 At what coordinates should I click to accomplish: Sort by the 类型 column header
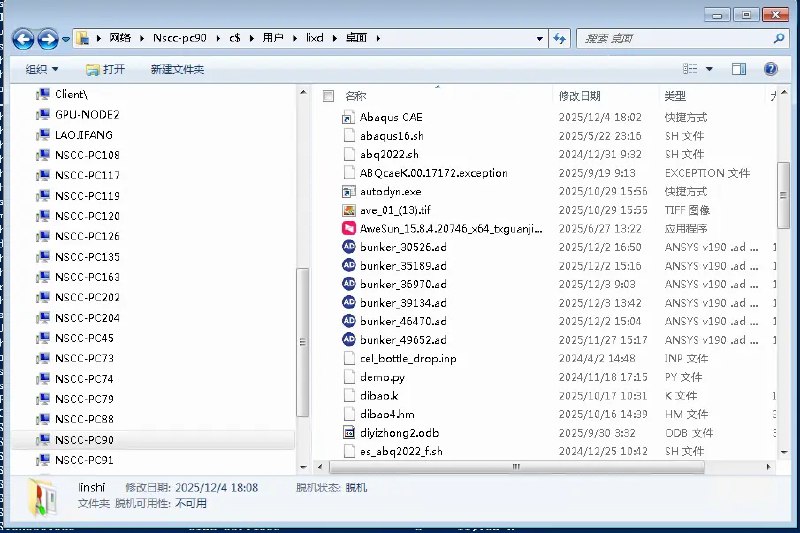675,96
